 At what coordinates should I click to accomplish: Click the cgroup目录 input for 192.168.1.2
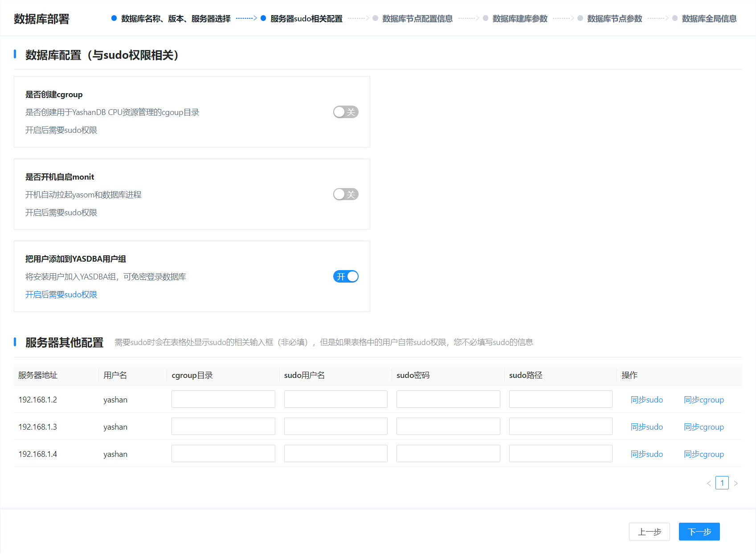[x=223, y=399]
